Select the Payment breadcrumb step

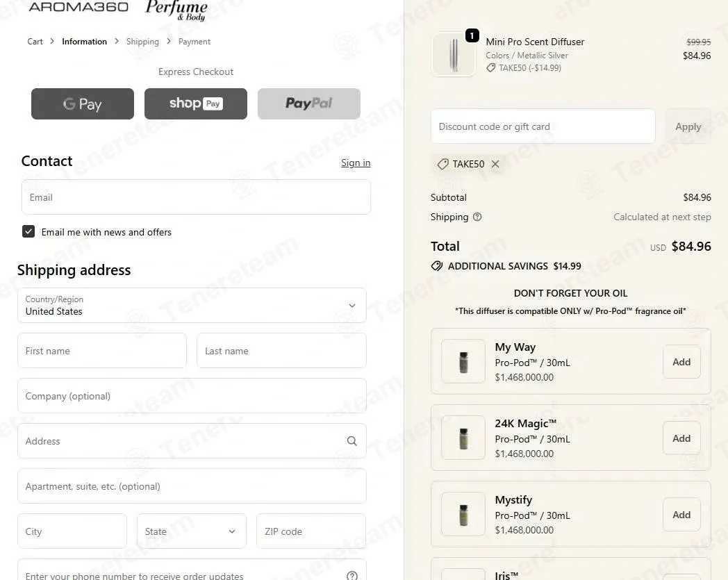tap(195, 41)
